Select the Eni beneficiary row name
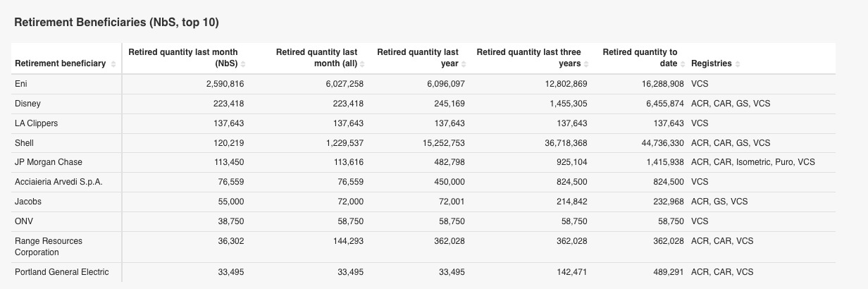Viewport: 868px width, 289px height. [x=21, y=84]
